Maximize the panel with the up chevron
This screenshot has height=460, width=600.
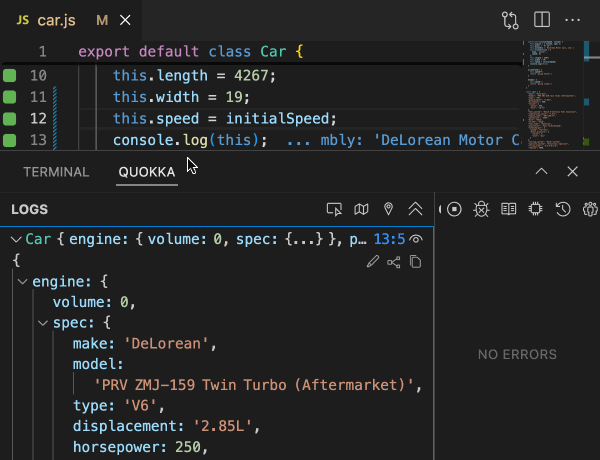tap(541, 171)
